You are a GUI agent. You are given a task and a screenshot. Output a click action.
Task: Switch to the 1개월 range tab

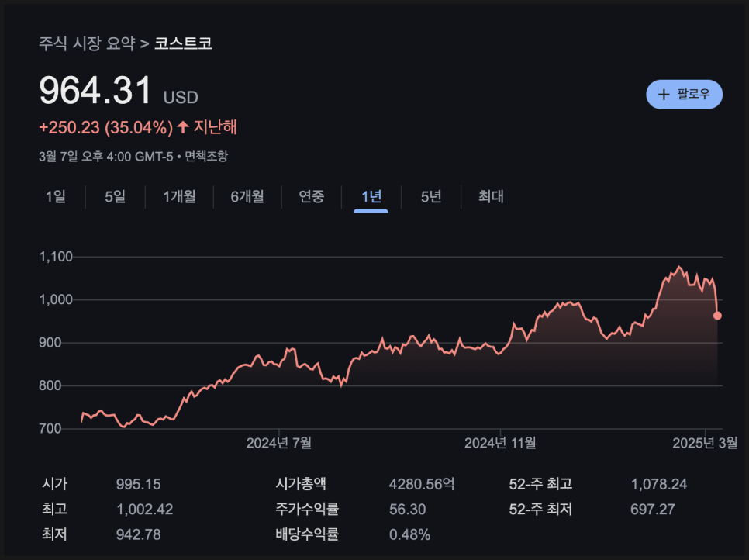click(x=179, y=196)
